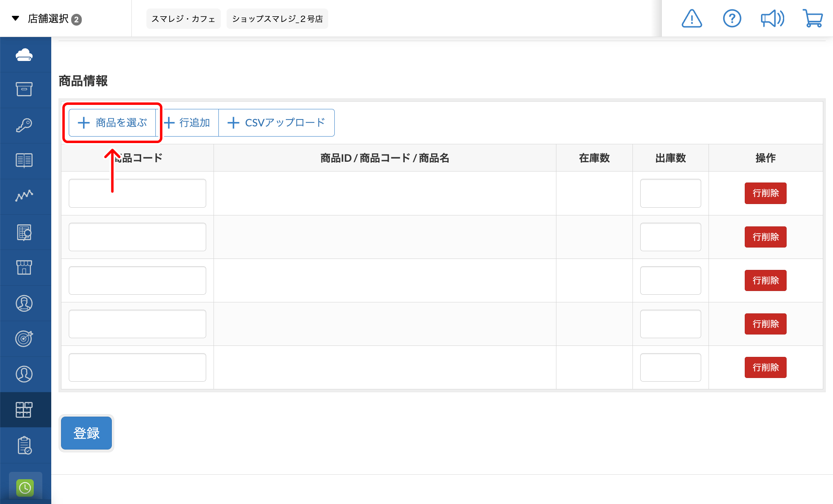833x504 pixels.
Task: Click the megaphone announcements icon
Action: point(772,19)
